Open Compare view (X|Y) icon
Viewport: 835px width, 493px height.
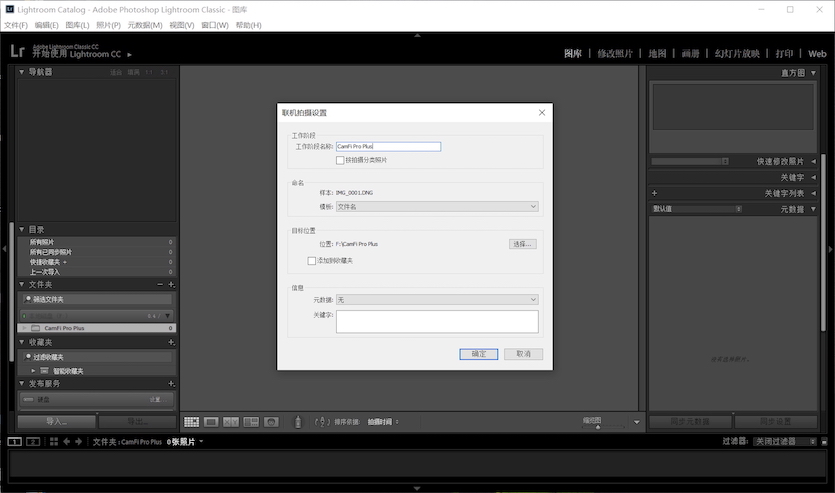click(231, 422)
